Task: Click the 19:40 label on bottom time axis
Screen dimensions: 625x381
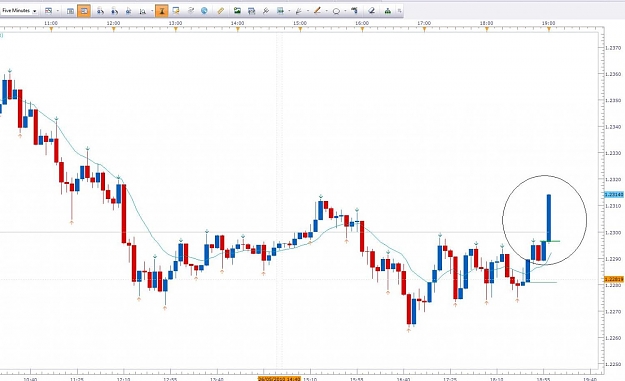Action: click(590, 379)
